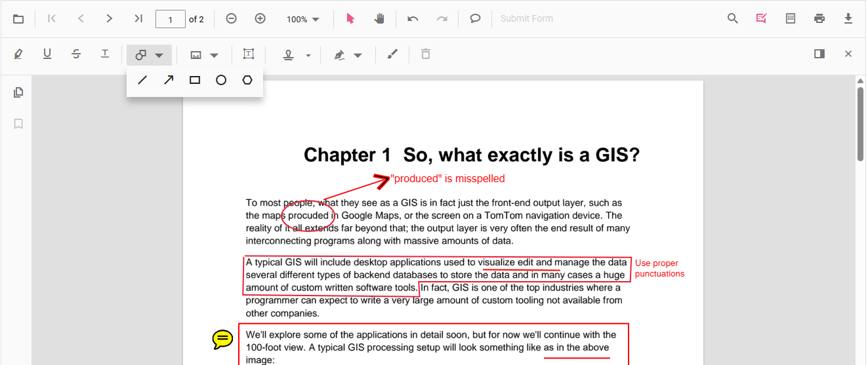The width and height of the screenshot is (868, 365).
Task: Expand the stamp annotation dropdown
Action: (x=308, y=56)
